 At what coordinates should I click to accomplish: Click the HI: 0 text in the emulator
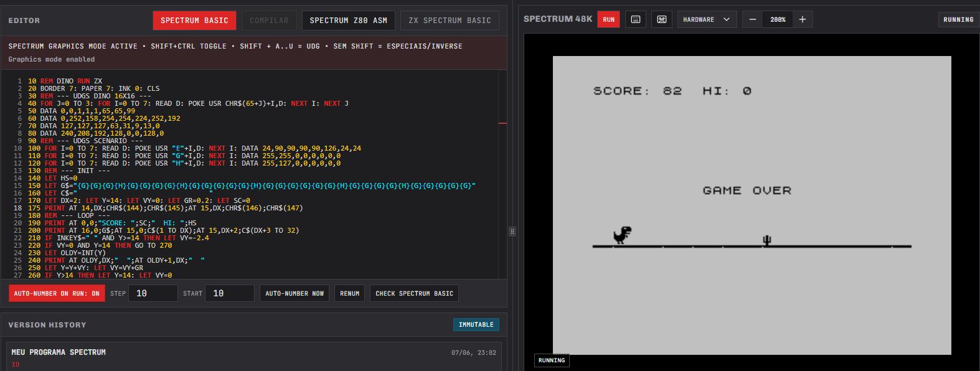727,91
